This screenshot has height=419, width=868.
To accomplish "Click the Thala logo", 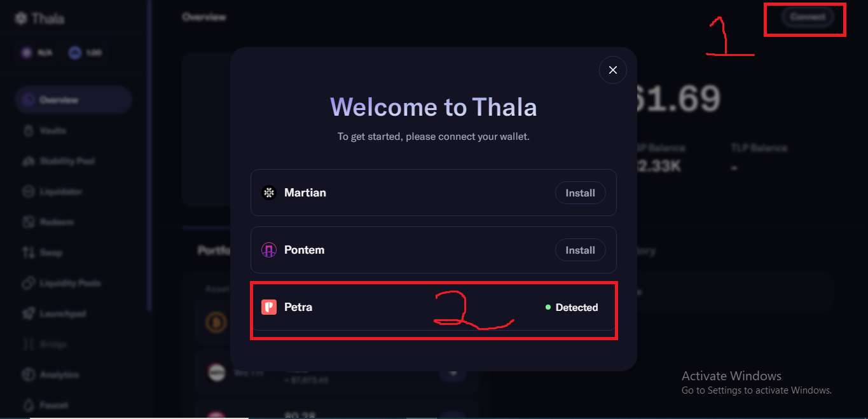I will [39, 18].
